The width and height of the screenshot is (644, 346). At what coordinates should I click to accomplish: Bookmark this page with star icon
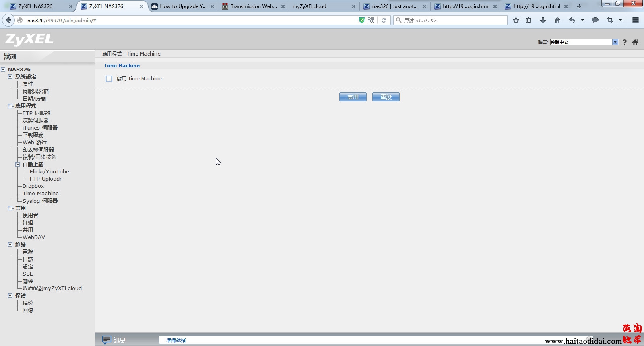click(x=516, y=20)
